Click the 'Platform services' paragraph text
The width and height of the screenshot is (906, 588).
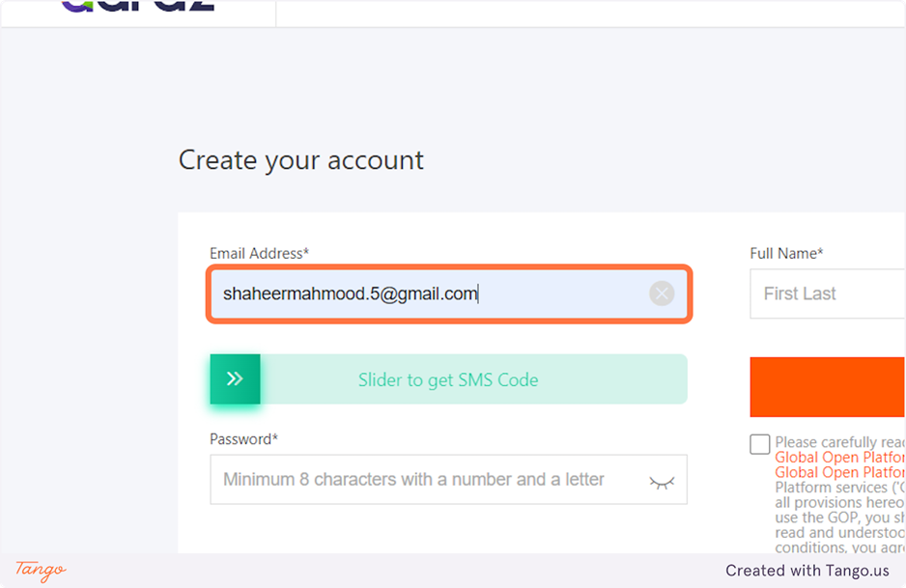(839, 488)
